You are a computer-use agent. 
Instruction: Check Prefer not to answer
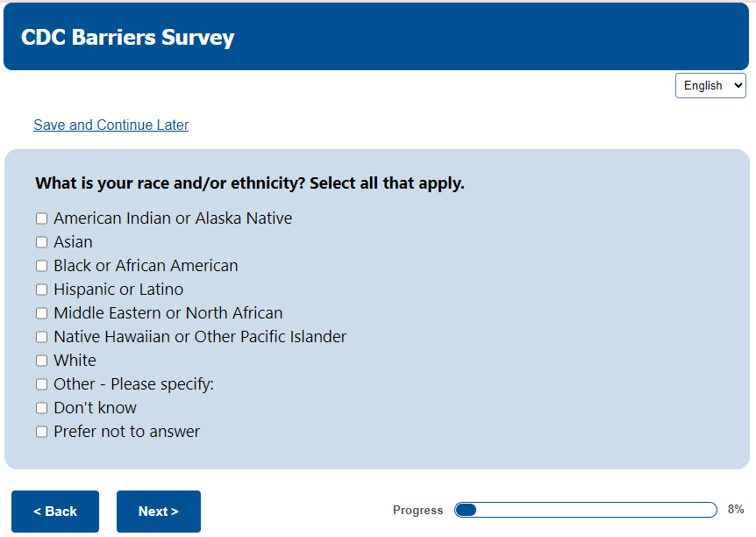click(x=41, y=432)
